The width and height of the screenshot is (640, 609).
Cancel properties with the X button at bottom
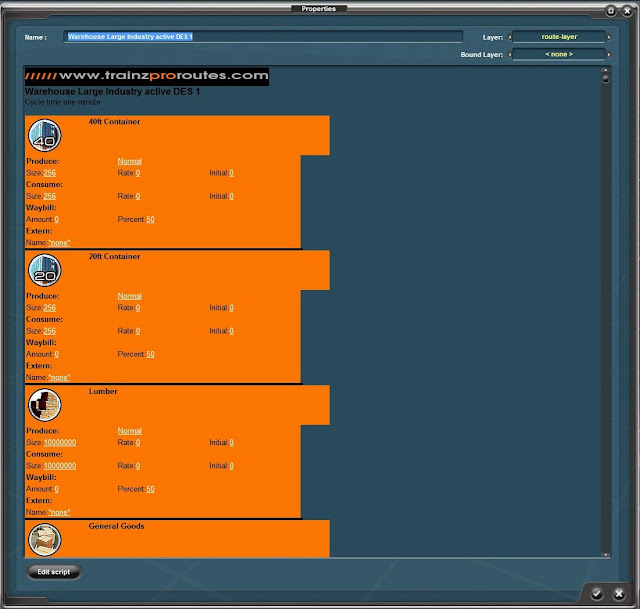pyautogui.click(x=619, y=593)
